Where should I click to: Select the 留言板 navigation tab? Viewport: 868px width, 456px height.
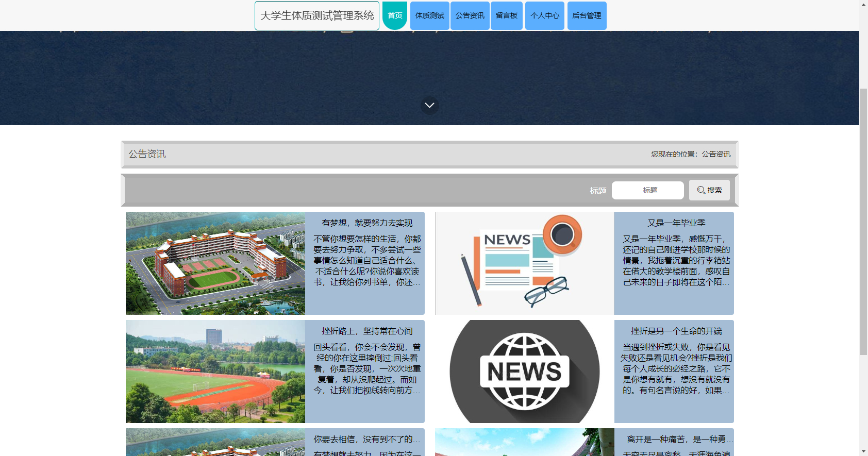(x=507, y=15)
